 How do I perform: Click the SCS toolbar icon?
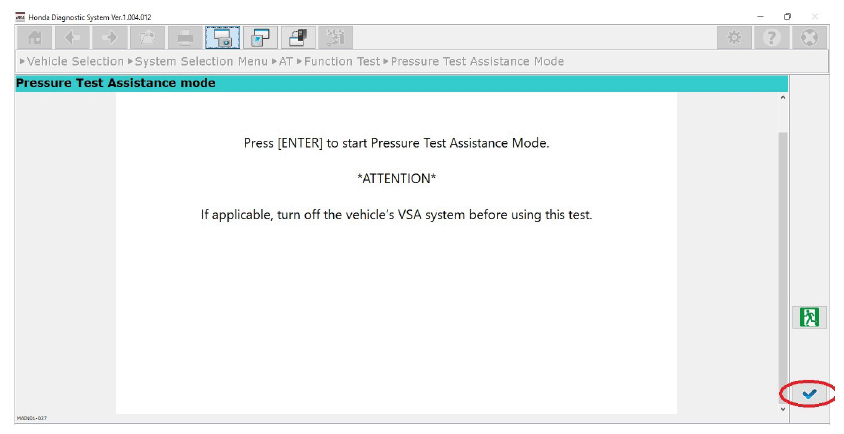336,37
